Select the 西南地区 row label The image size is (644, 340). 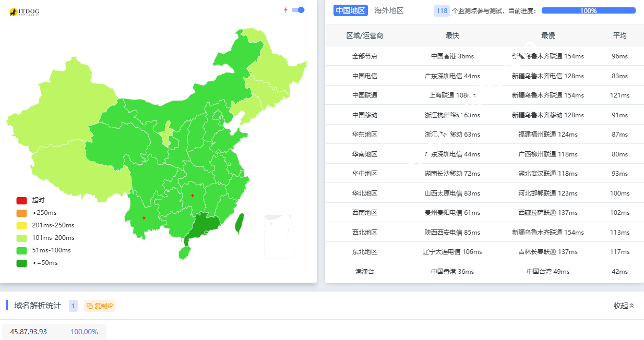point(365,212)
